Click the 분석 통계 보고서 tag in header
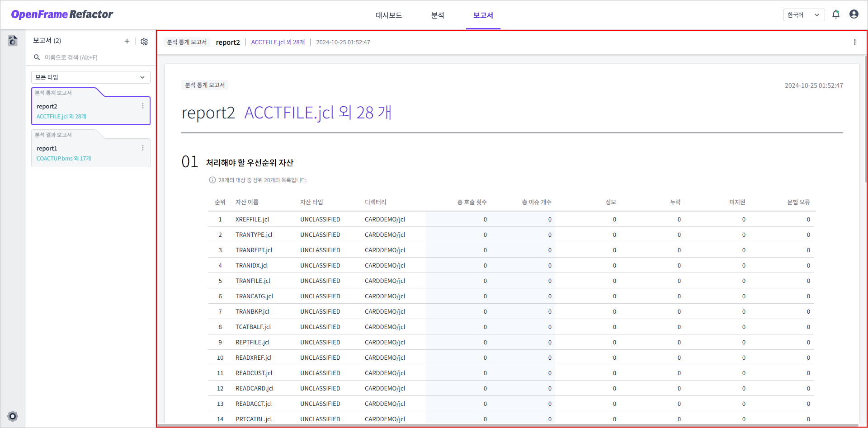This screenshot has height=428, width=868. pyautogui.click(x=187, y=42)
